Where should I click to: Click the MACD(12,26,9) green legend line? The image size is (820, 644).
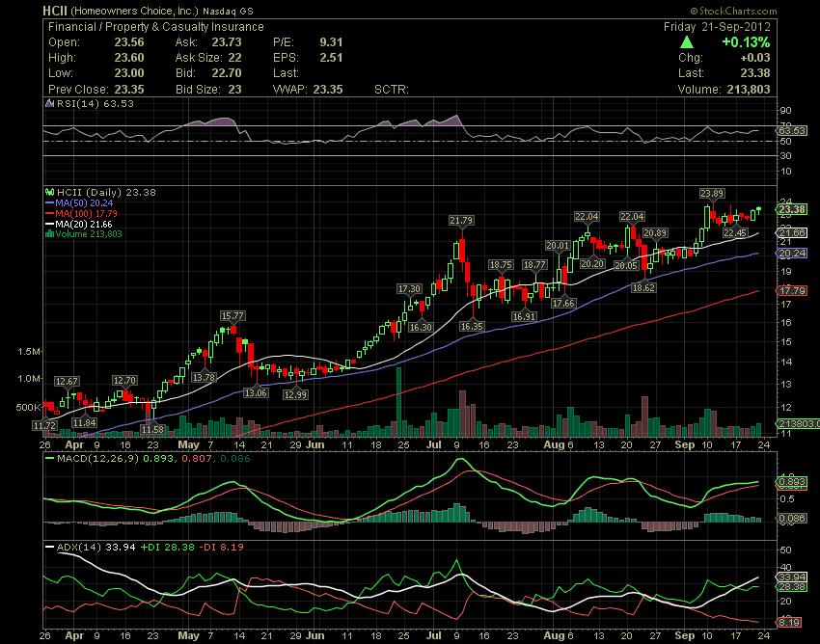[50, 459]
